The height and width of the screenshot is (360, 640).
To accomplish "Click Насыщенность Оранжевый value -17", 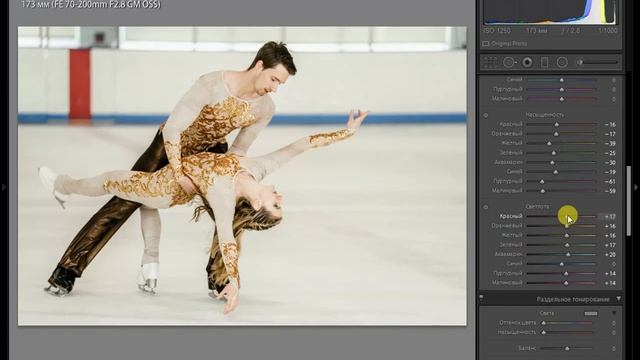I will pyautogui.click(x=610, y=134).
